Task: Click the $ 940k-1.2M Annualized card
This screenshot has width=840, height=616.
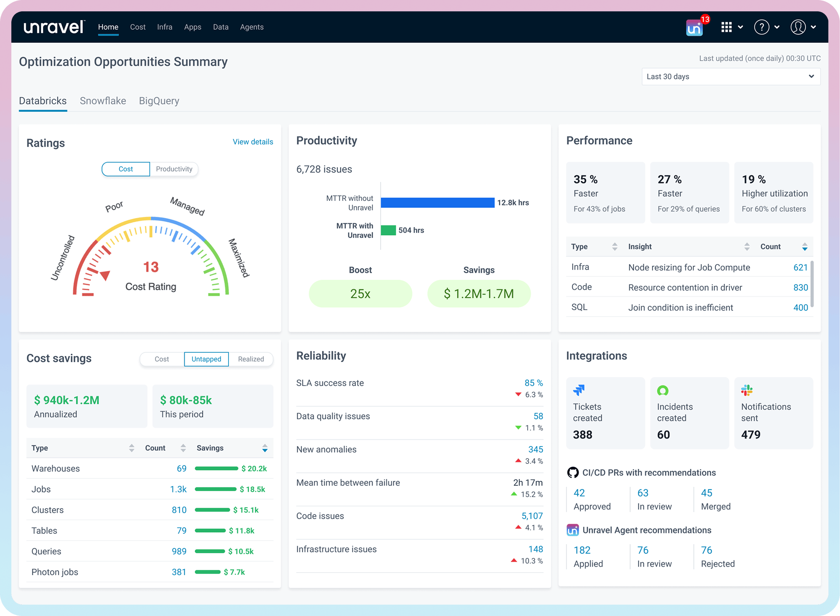Action: pos(87,406)
